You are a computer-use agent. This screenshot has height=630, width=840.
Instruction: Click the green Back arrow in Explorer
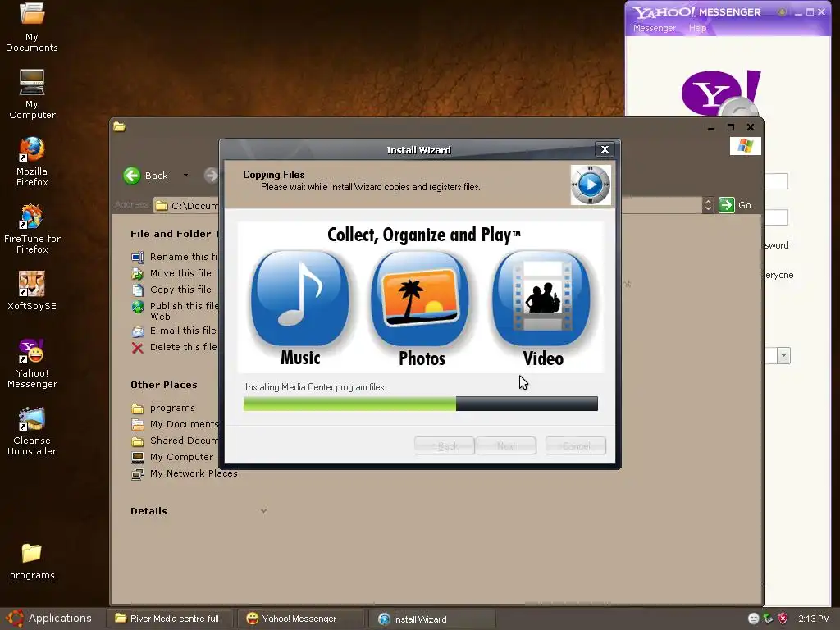132,176
